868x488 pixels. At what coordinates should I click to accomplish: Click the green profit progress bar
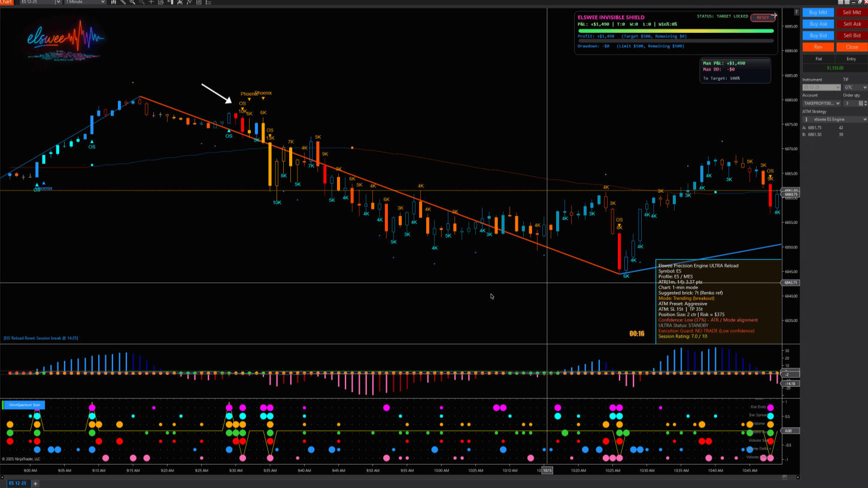(675, 31)
